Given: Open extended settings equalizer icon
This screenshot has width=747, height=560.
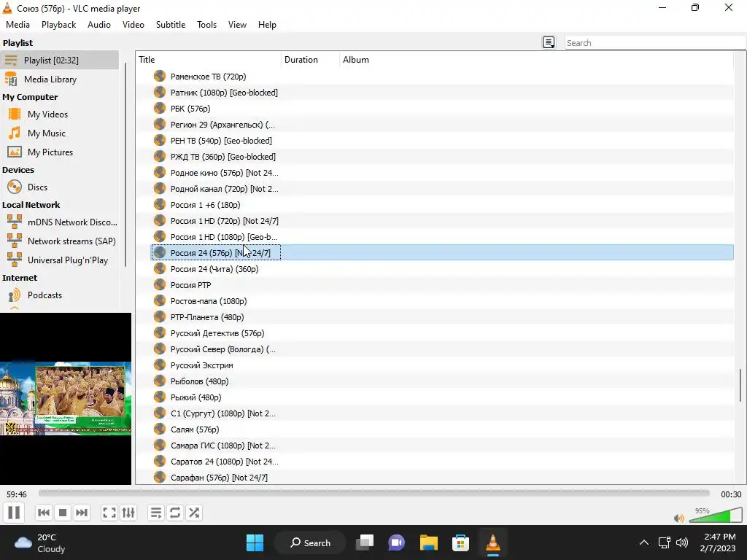Looking at the screenshot, I should [128, 513].
